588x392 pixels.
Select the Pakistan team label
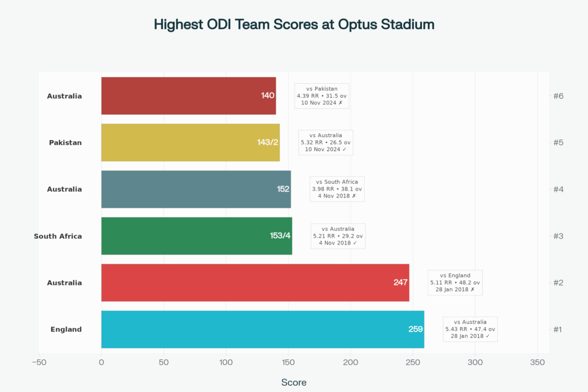(65, 142)
